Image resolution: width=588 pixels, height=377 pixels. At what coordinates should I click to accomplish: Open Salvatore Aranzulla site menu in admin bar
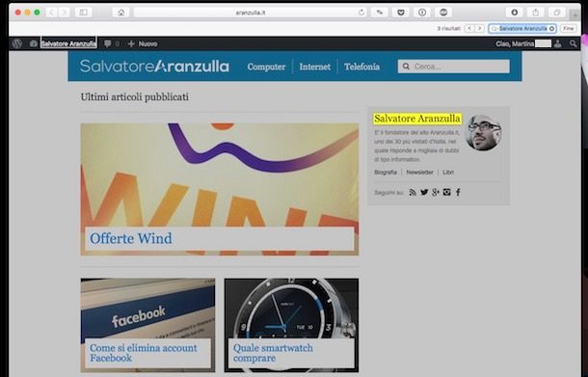(x=68, y=44)
